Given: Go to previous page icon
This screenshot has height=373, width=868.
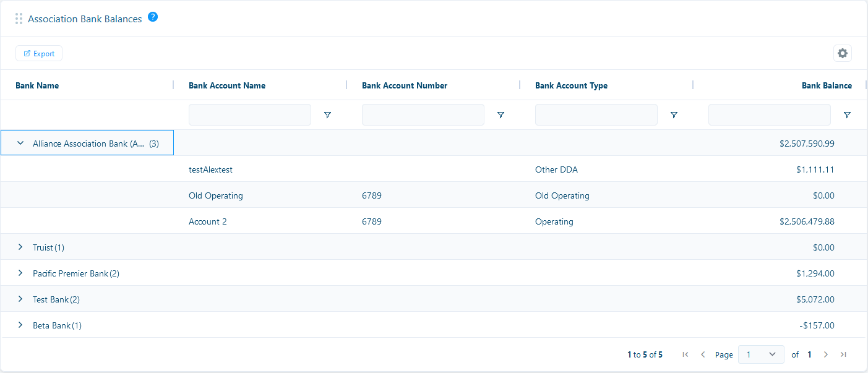Looking at the screenshot, I should pyautogui.click(x=703, y=354).
